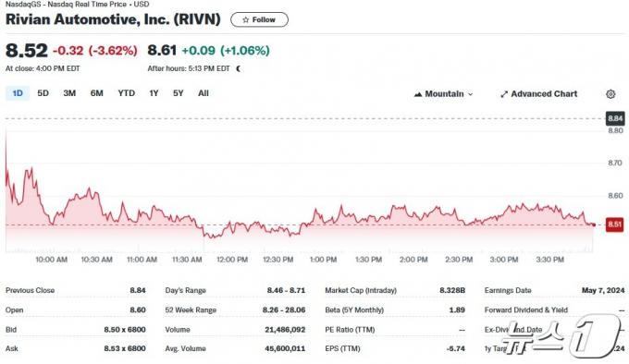This screenshot has height=364, width=629.
Task: Click the 52 Week Range value 8.26 - 28.06
Action: [x=284, y=309]
